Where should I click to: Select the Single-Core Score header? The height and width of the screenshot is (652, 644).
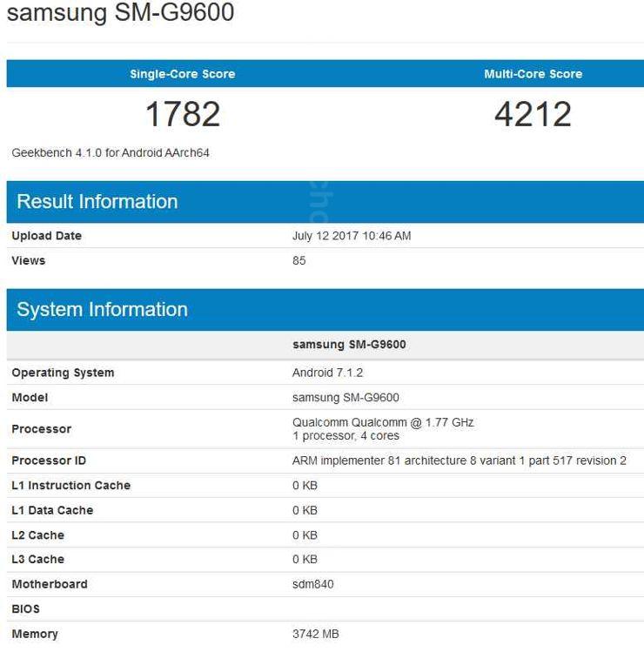click(x=183, y=74)
